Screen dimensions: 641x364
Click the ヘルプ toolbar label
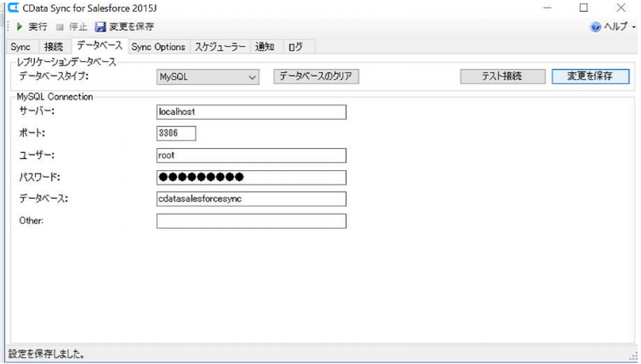tap(615, 27)
